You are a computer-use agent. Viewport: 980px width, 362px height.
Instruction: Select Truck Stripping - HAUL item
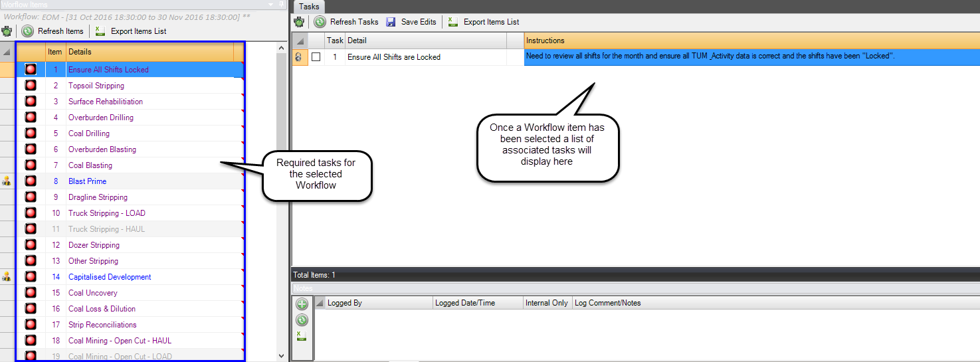pyautogui.click(x=106, y=229)
